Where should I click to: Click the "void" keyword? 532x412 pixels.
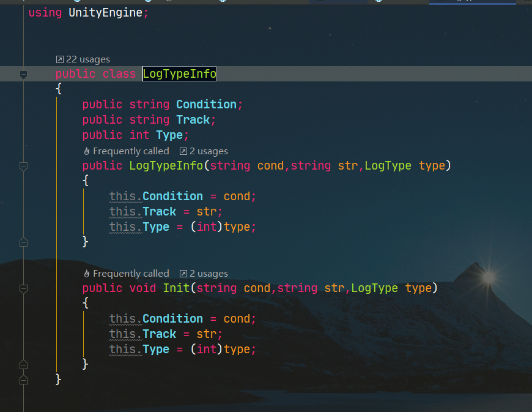tap(142, 288)
